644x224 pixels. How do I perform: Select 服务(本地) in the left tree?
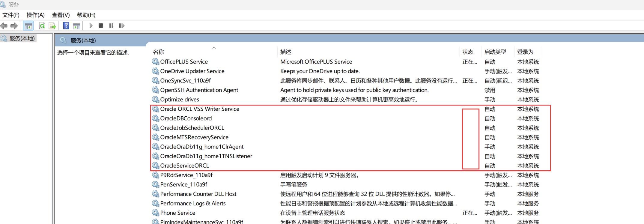tap(22, 38)
